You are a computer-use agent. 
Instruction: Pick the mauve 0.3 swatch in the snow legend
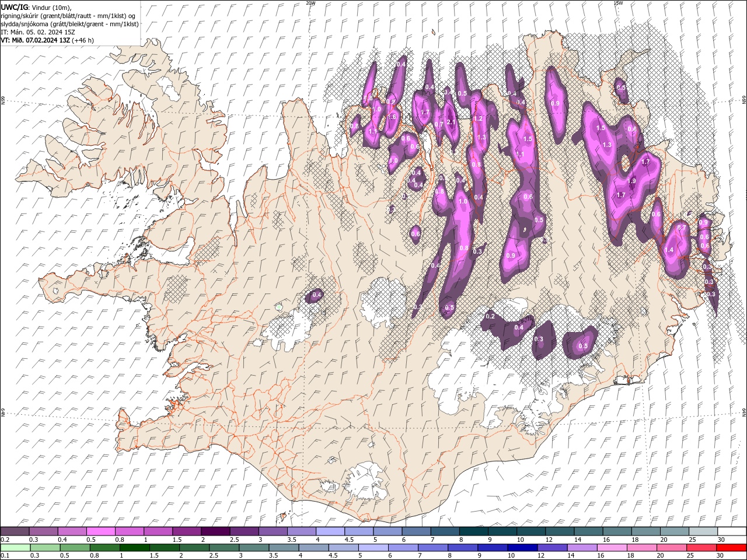[x=44, y=531]
